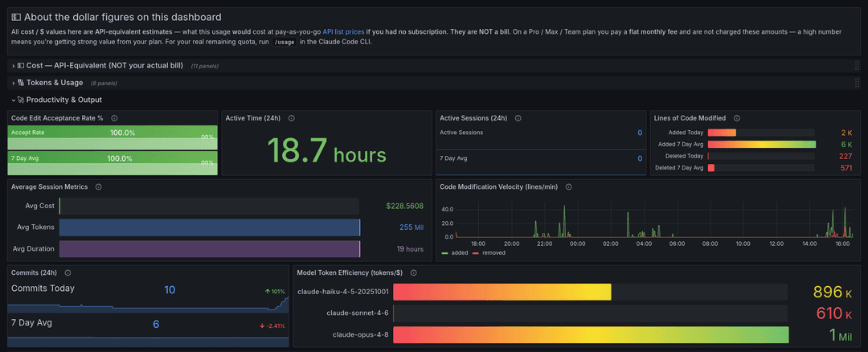The height and width of the screenshot is (352, 868).
Task: Click the money icon in Cost row header
Action: [x=22, y=66]
